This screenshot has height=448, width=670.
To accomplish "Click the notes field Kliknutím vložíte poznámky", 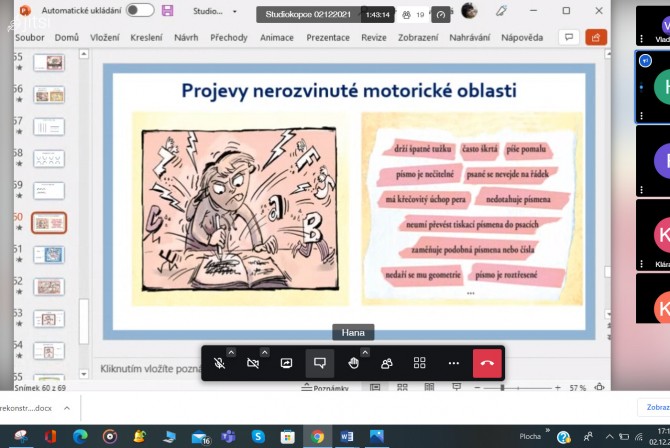I will click(x=150, y=368).
